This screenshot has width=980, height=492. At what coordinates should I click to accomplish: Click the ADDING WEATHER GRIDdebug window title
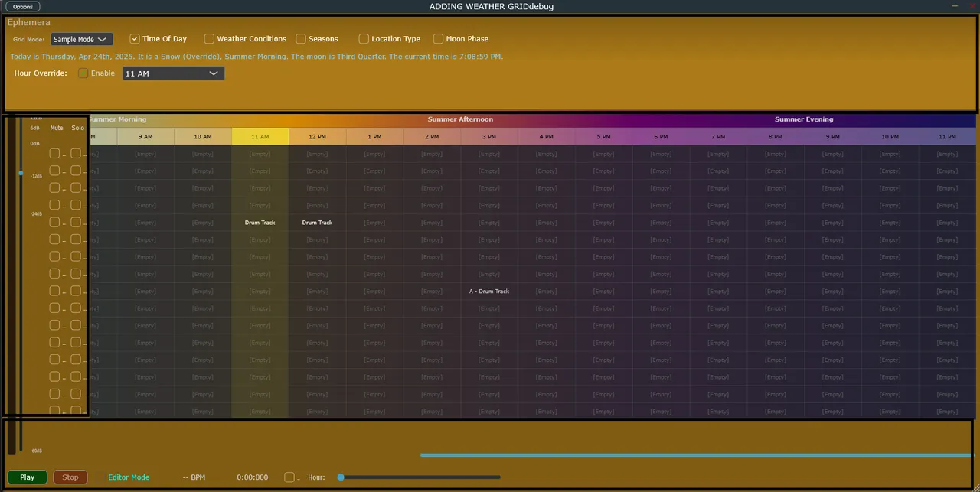[x=492, y=6]
